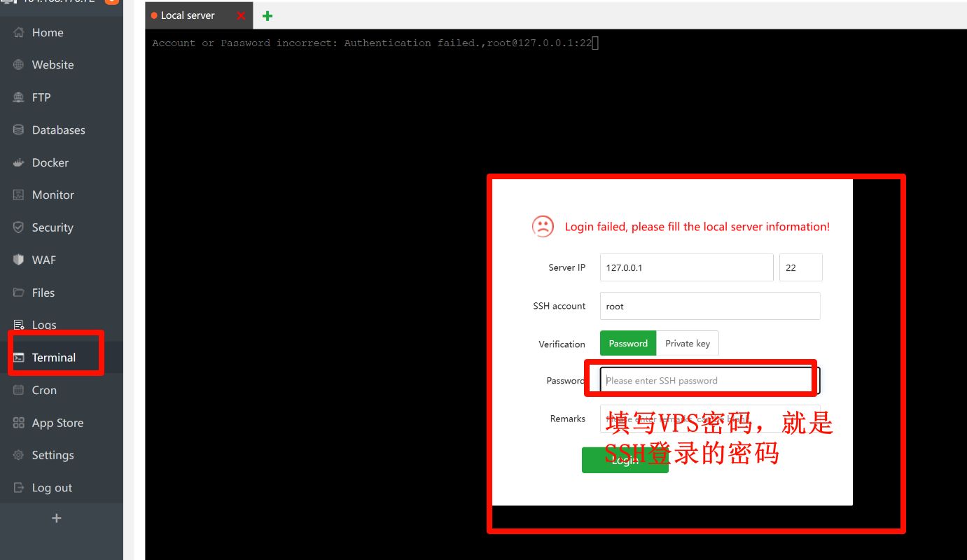Open the Cron page

point(62,390)
